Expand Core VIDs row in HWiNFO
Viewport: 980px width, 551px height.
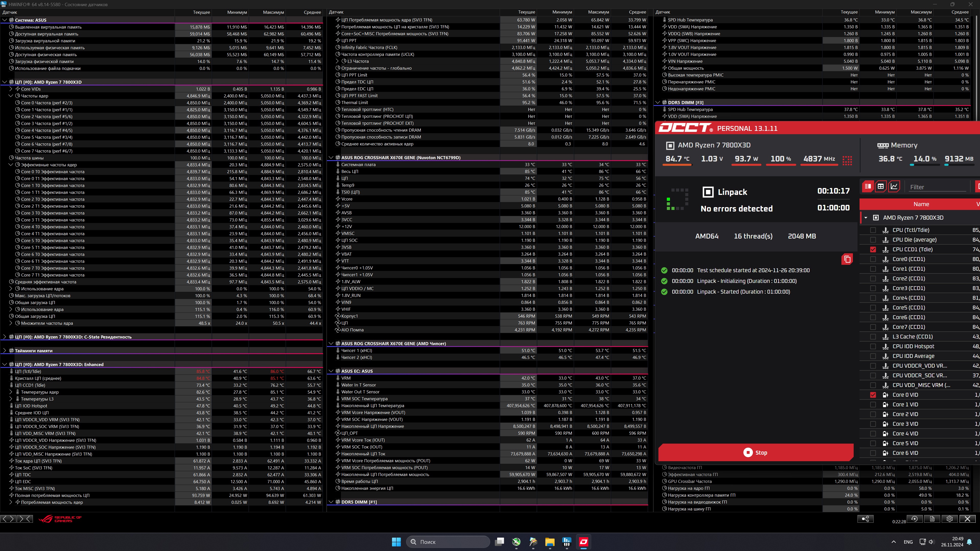coord(11,89)
